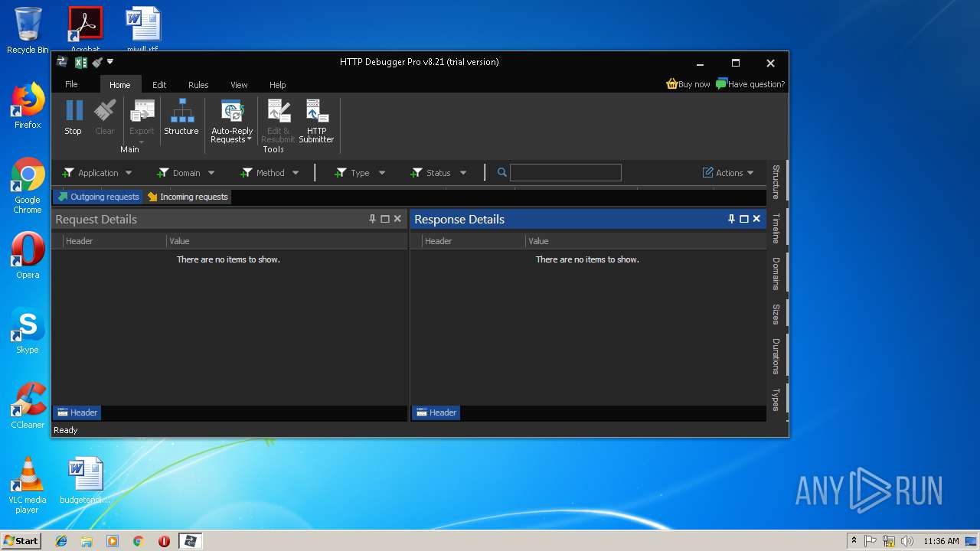Screen dimensions: 980x551
Task: Expand the Type filter dropdown
Action: point(382,173)
